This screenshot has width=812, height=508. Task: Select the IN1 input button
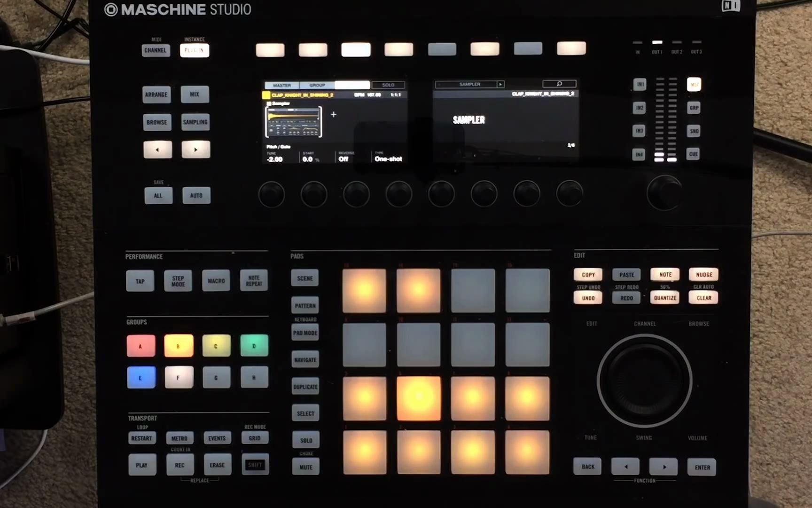640,85
